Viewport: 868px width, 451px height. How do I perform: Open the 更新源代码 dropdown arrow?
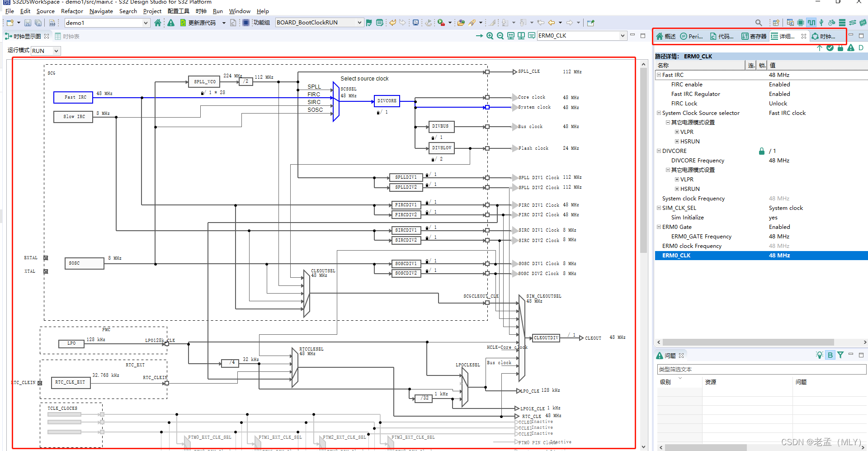point(224,23)
